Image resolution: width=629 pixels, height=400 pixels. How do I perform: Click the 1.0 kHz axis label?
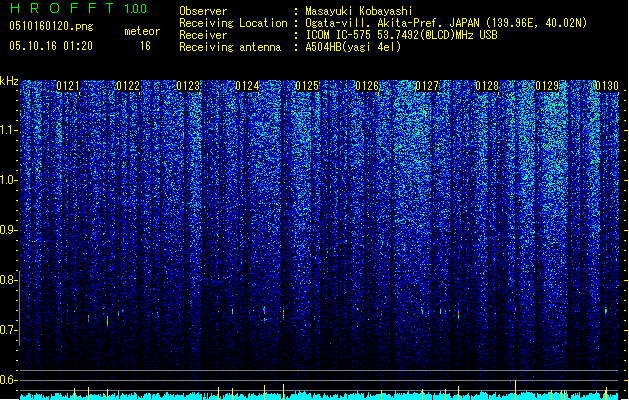click(8, 180)
